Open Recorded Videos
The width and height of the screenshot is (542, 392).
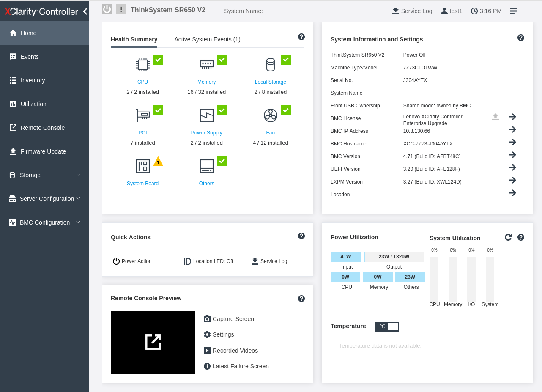click(x=231, y=351)
